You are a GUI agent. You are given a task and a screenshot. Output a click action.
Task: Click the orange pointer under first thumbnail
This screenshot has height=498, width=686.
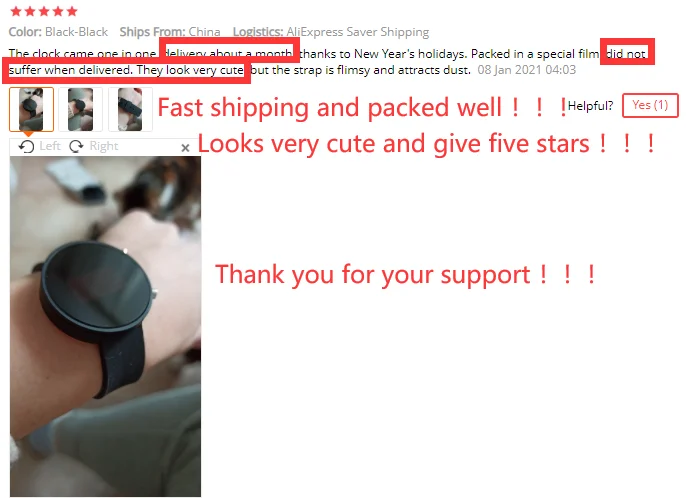pyautogui.click(x=28, y=134)
